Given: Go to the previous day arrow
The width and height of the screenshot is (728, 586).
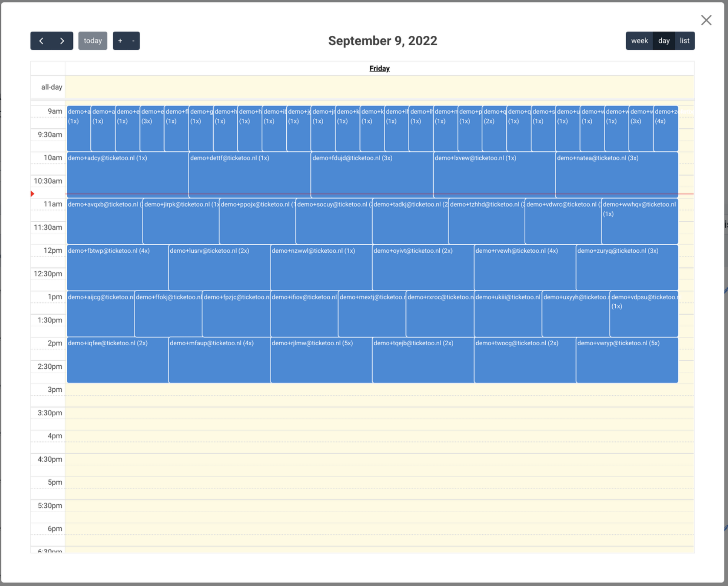Looking at the screenshot, I should [41, 41].
